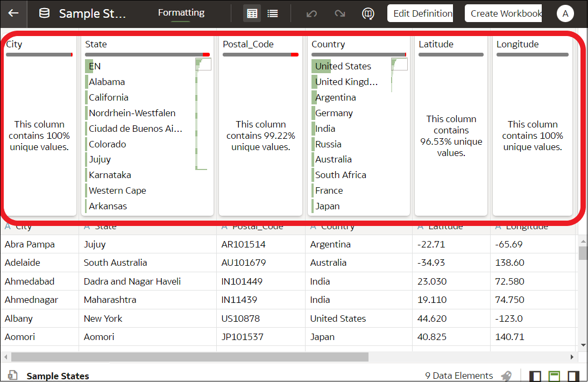588x382 pixels.
Task: Select the Formatting tab
Action: coord(181,12)
